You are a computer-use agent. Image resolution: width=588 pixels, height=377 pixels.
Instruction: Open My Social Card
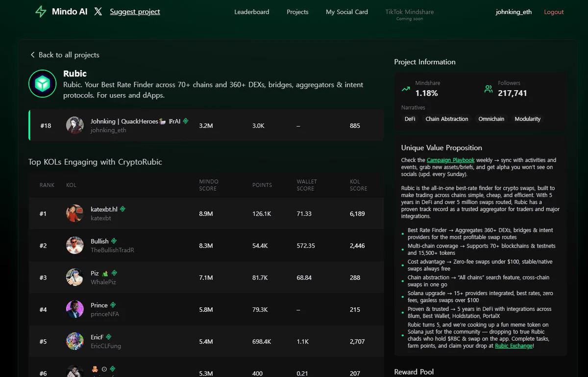(347, 12)
